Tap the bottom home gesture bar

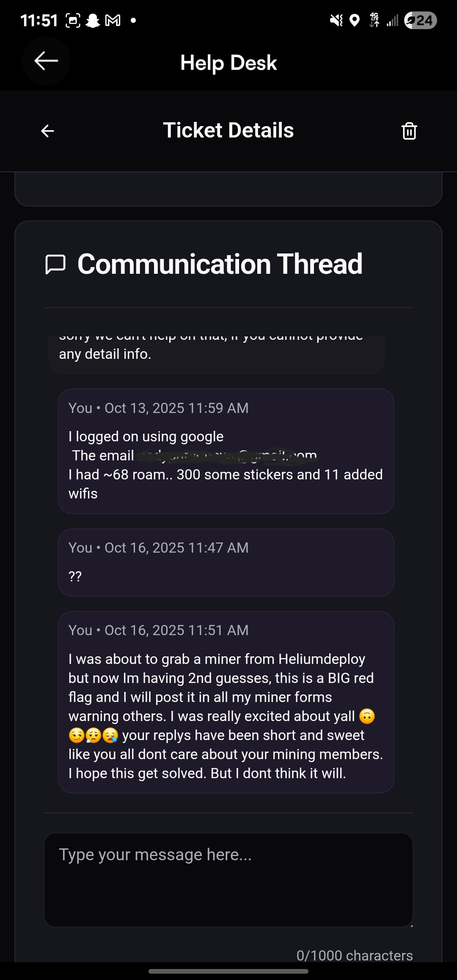(228, 971)
